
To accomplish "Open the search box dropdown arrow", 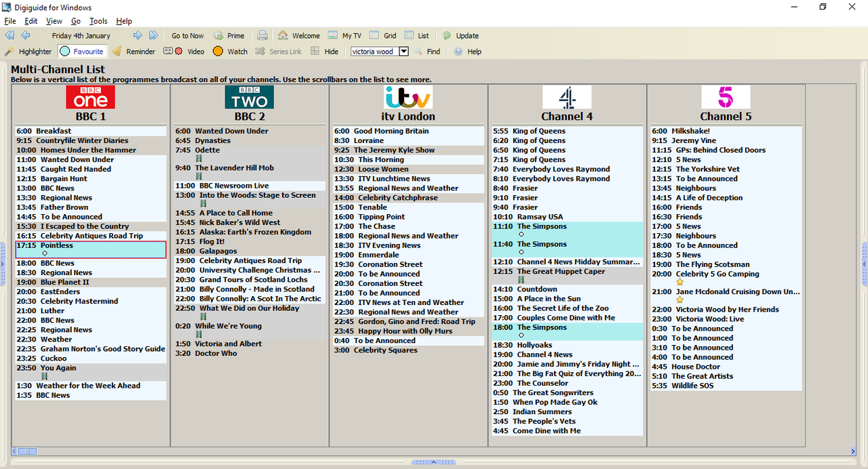I will [403, 52].
